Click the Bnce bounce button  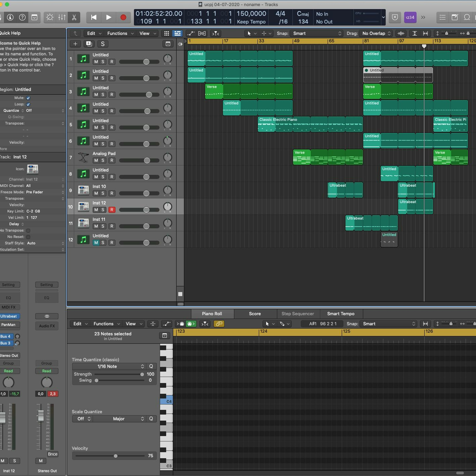[53, 454]
